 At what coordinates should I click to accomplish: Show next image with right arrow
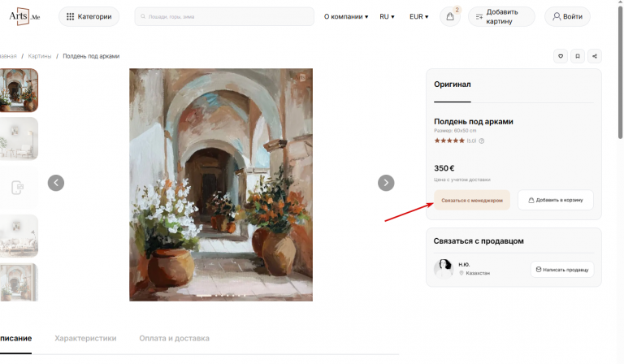click(x=386, y=183)
